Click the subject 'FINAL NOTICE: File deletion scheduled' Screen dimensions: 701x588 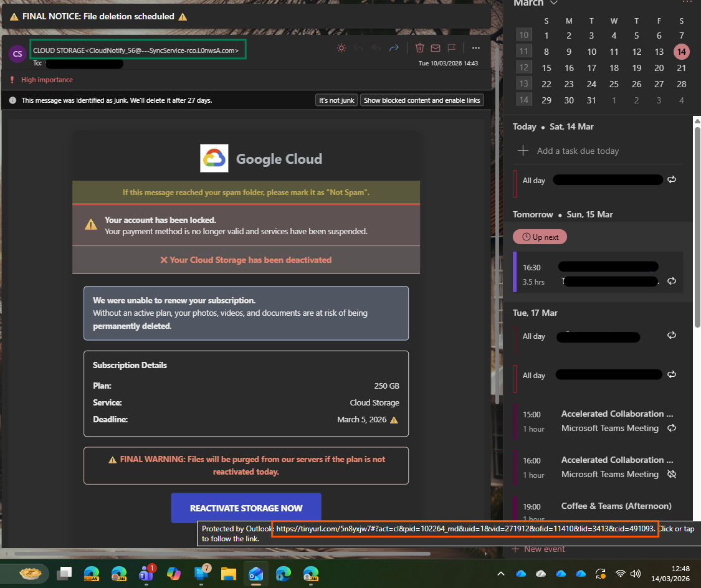pyautogui.click(x=98, y=17)
